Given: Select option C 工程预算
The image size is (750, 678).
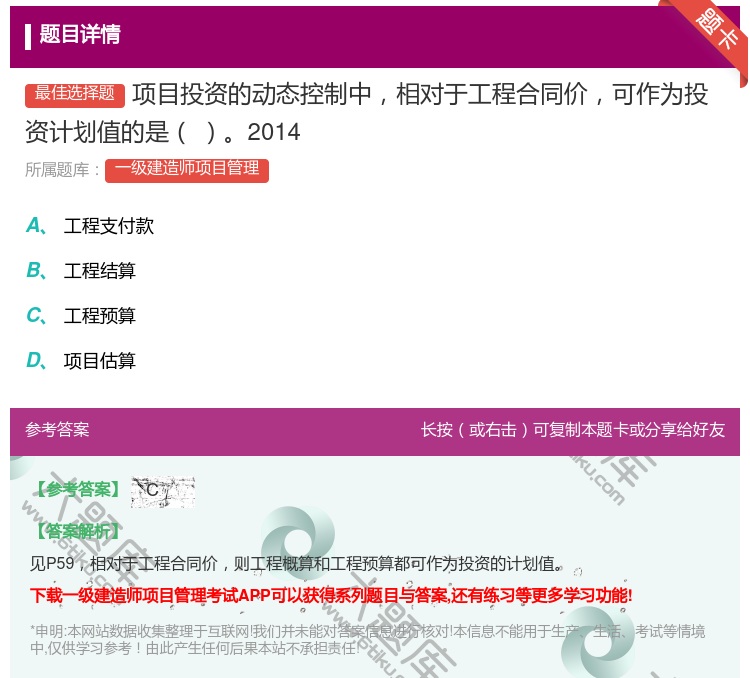Looking at the screenshot, I should coord(81,316).
